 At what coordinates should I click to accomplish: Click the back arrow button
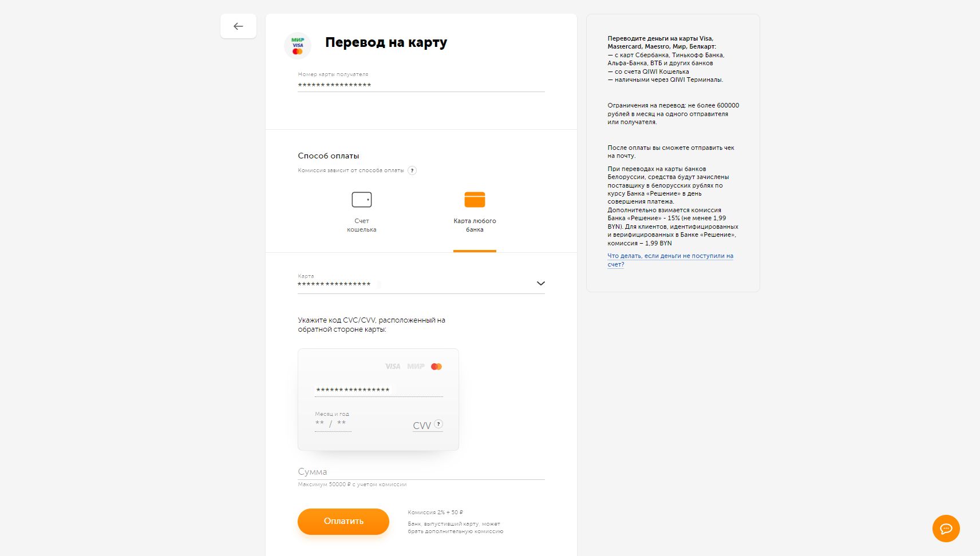click(238, 26)
